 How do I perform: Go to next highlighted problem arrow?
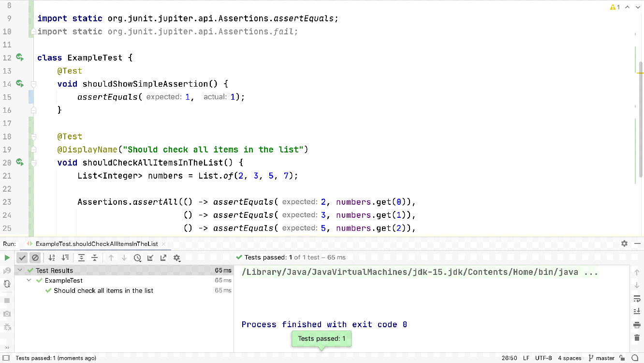(637, 7)
